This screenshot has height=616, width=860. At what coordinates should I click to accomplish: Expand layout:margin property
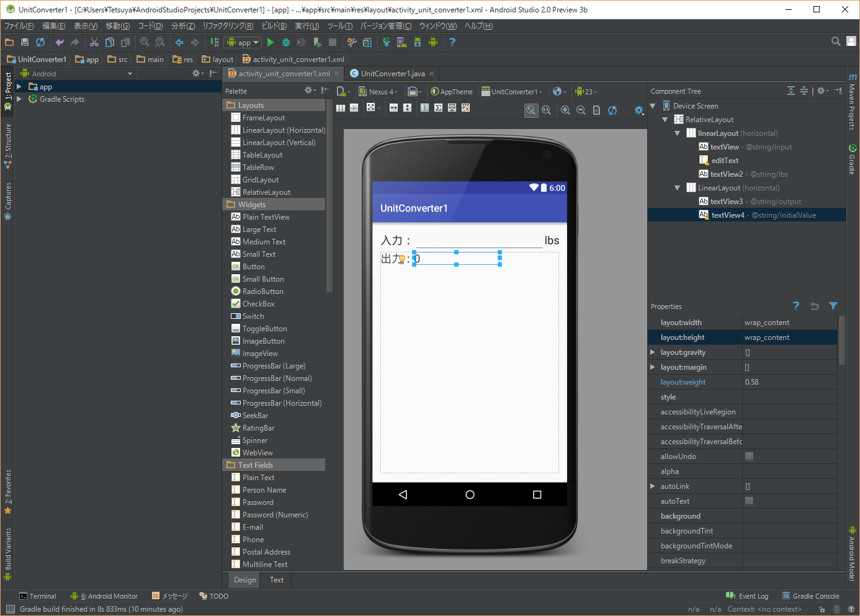[652, 367]
